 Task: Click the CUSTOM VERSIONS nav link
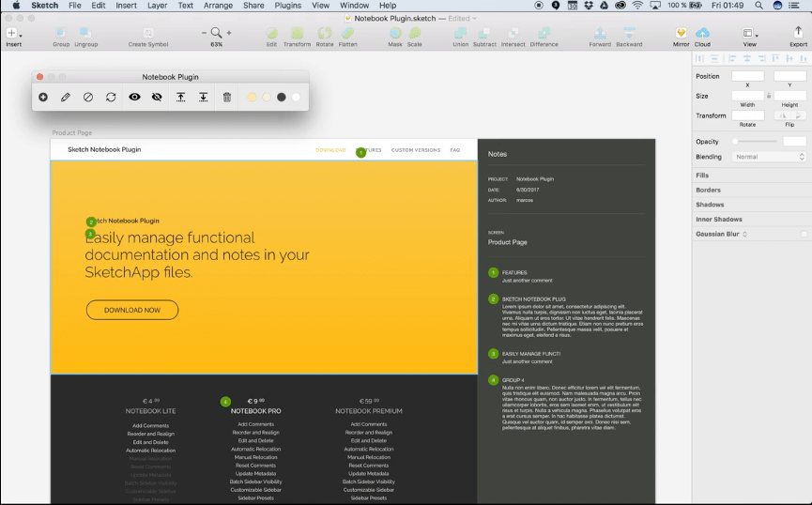415,150
